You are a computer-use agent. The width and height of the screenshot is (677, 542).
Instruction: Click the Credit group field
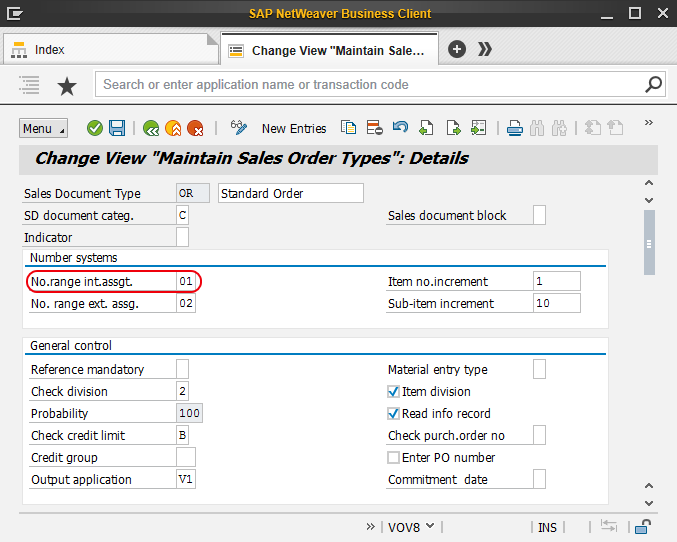(186, 457)
